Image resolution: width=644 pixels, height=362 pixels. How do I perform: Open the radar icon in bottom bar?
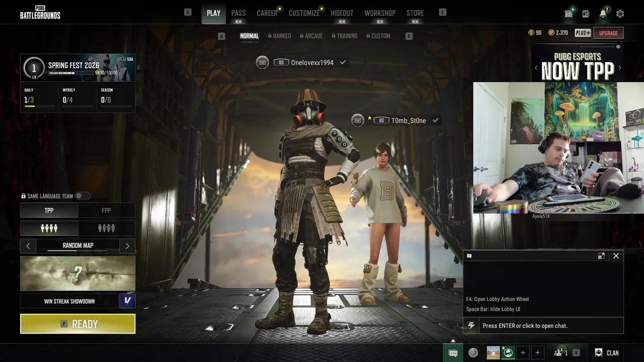pyautogui.click(x=473, y=353)
